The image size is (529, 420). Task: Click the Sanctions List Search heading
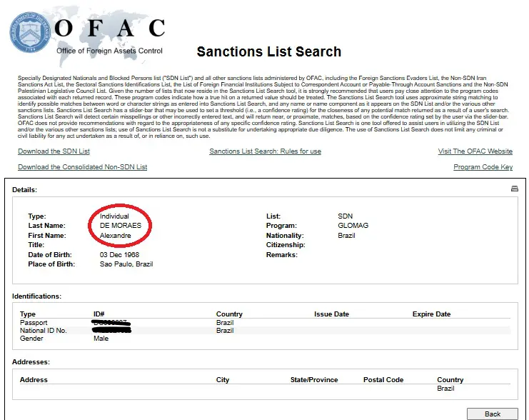click(x=269, y=51)
